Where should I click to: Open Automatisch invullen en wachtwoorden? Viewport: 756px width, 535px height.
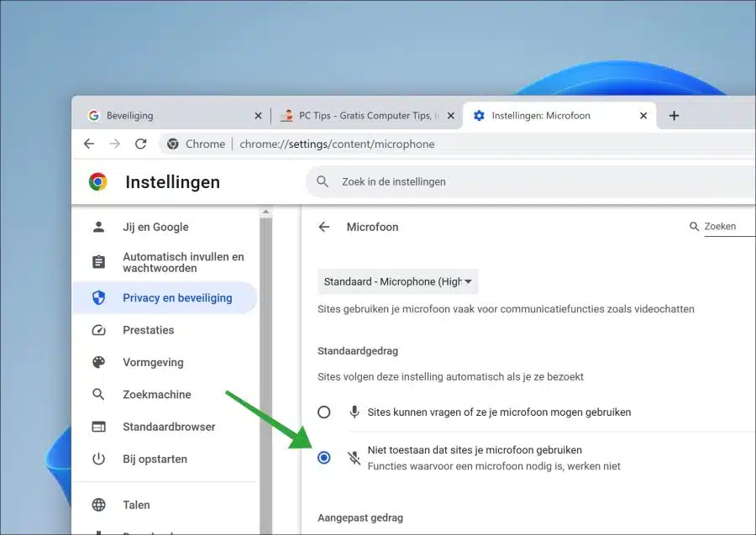click(x=164, y=262)
